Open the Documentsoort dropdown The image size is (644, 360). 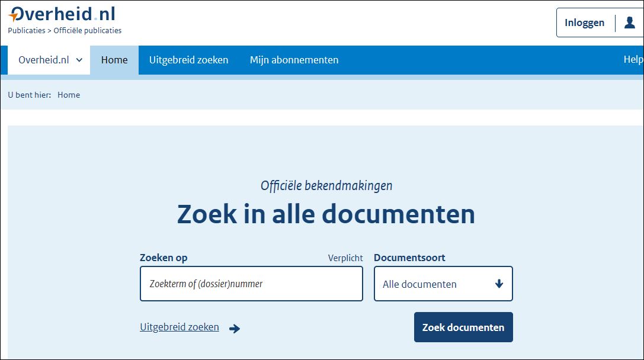(x=443, y=284)
